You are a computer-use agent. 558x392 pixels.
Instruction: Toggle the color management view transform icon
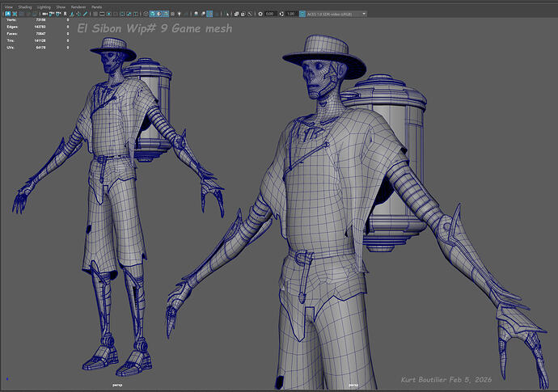pyautogui.click(x=302, y=14)
